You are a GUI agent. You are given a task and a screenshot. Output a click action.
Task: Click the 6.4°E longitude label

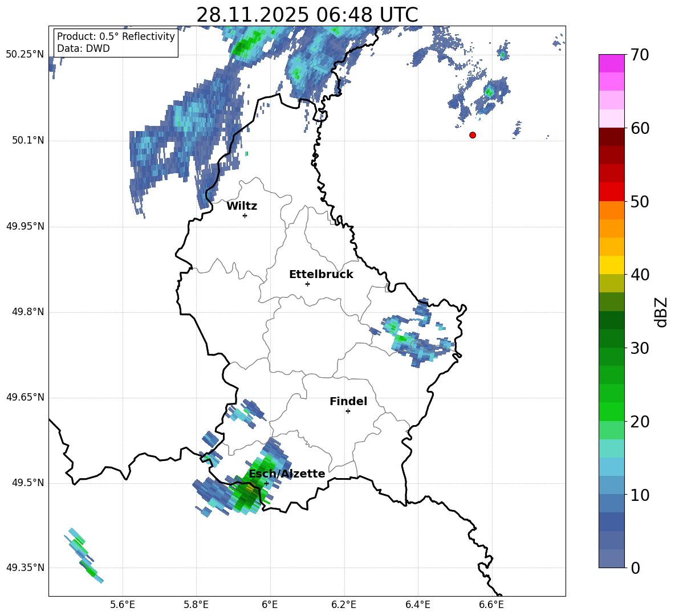point(417,605)
